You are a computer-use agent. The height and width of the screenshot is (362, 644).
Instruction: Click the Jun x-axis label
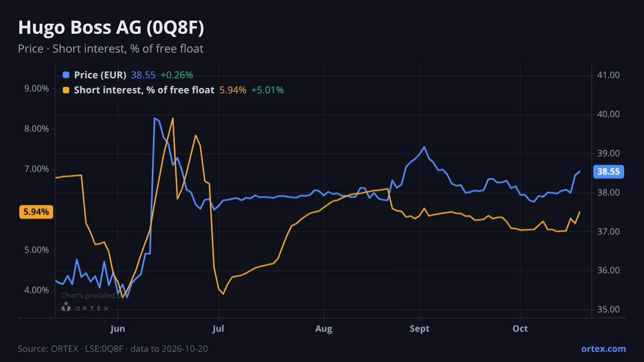(x=118, y=329)
